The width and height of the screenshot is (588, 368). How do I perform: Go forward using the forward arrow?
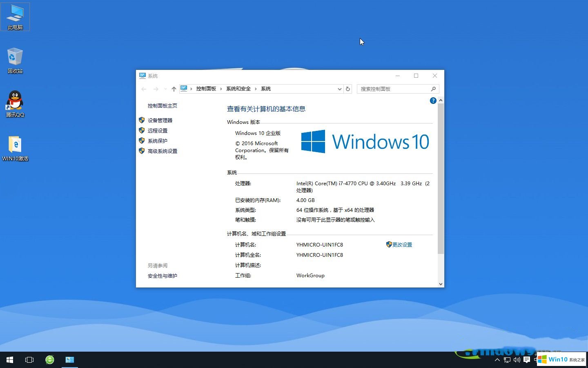coord(156,89)
